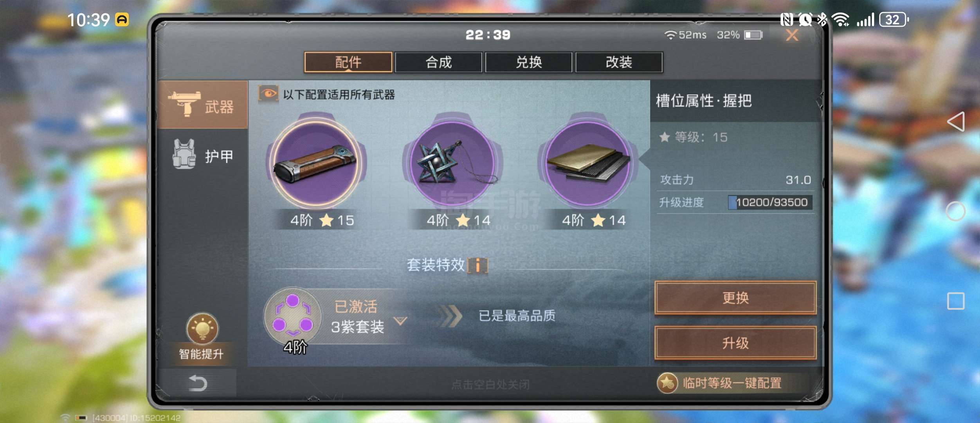Click the back arrow icon

tap(198, 383)
